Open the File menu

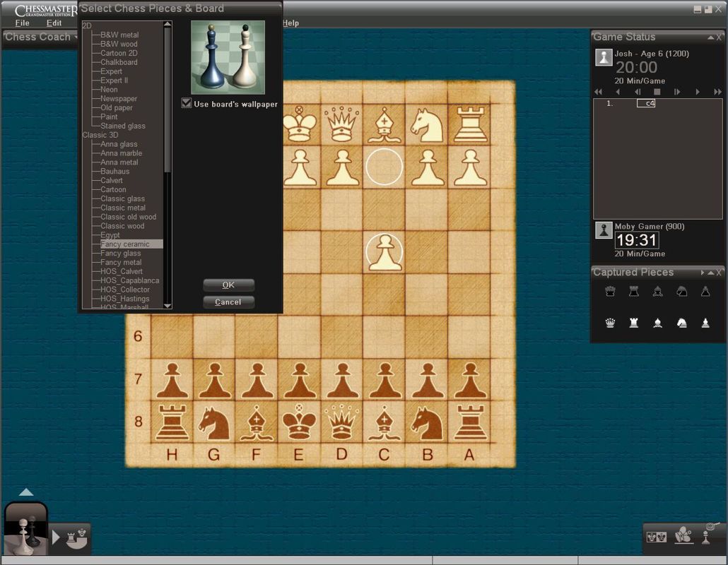point(23,23)
